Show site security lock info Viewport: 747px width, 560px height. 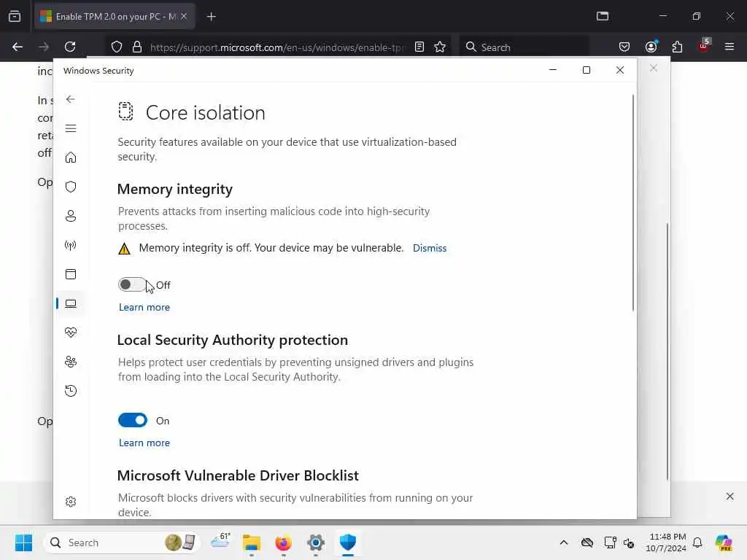point(137,47)
